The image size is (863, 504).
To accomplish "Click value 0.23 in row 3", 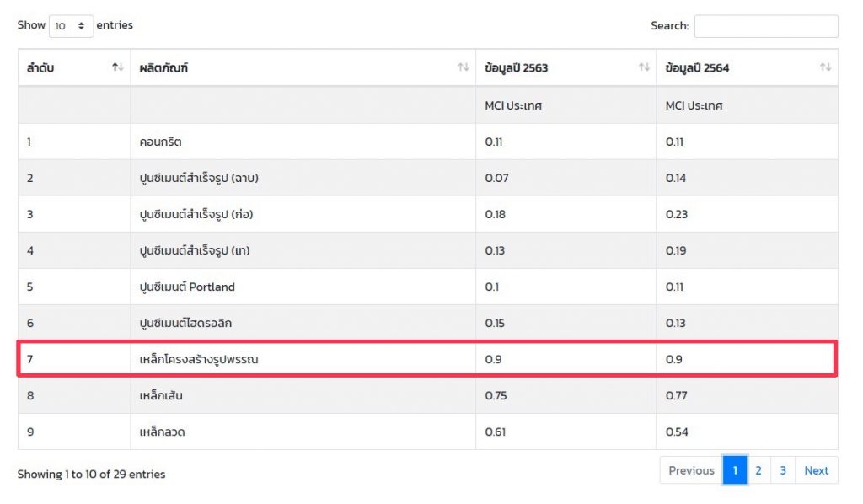I will coord(677,215).
